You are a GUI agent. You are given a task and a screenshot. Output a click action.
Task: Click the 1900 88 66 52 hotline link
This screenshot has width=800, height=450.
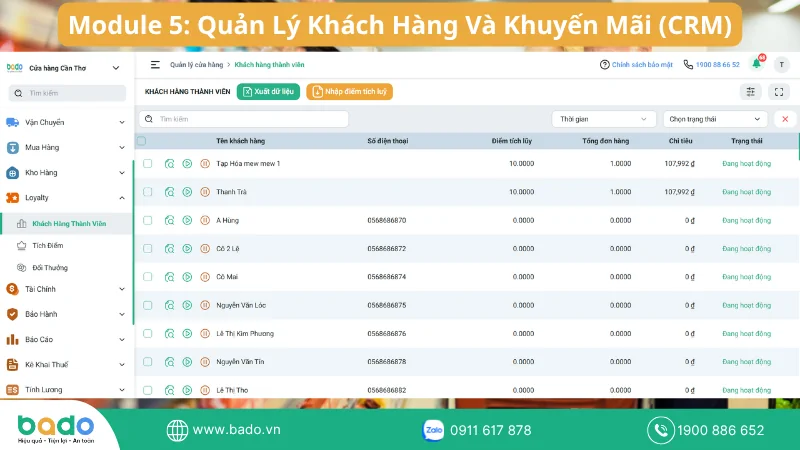[717, 65]
